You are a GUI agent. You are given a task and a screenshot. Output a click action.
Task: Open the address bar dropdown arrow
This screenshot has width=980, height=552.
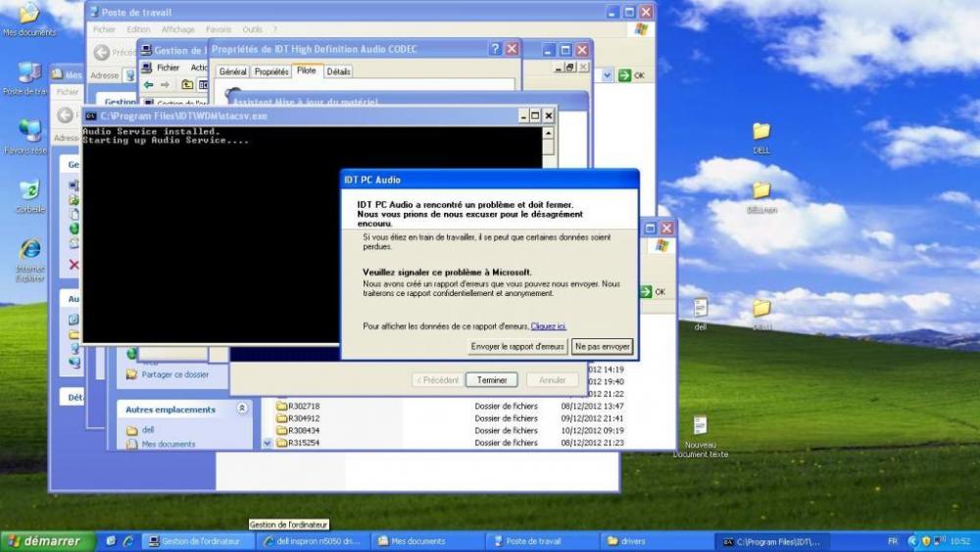click(x=608, y=75)
